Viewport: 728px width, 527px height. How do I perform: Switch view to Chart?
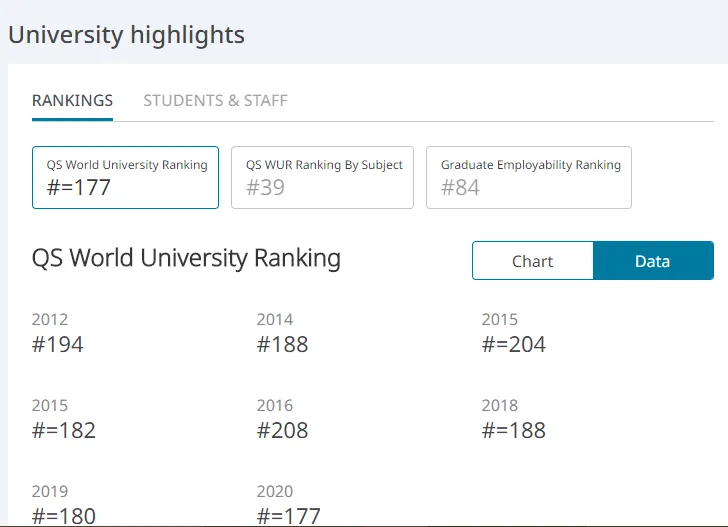pos(533,260)
